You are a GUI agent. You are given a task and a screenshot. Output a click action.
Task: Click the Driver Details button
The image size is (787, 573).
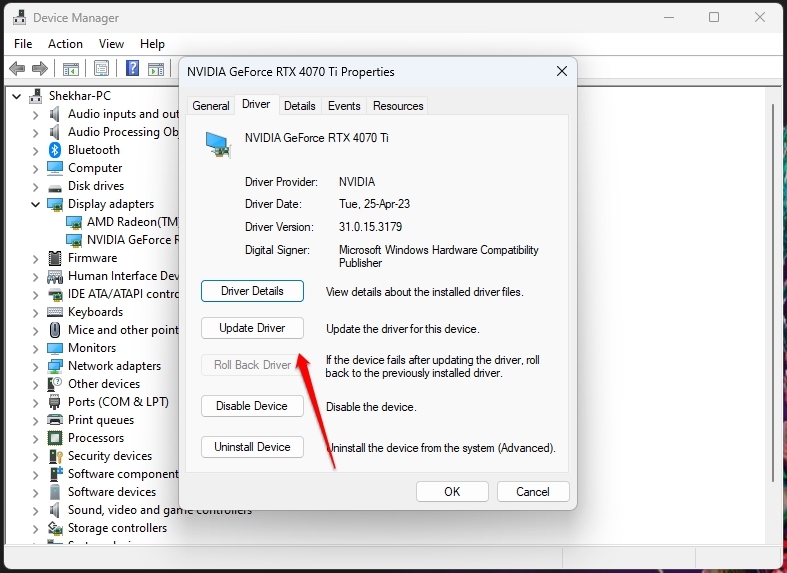(x=252, y=291)
